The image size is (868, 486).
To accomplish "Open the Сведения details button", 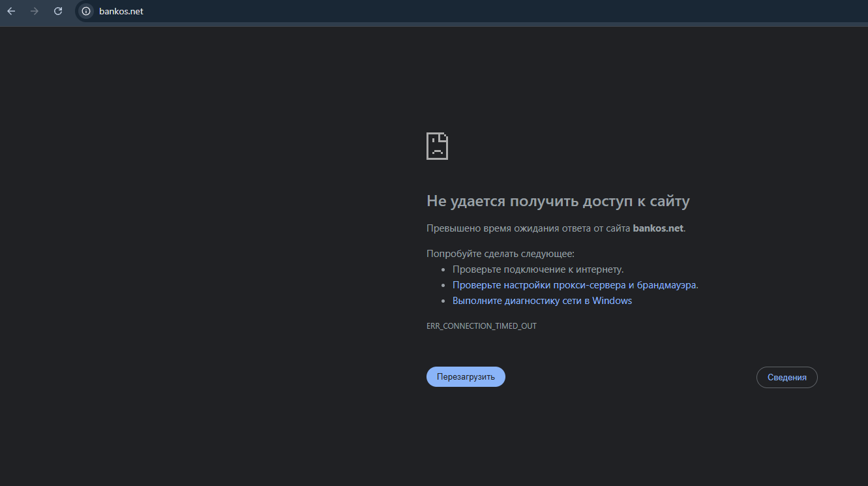I will 786,377.
